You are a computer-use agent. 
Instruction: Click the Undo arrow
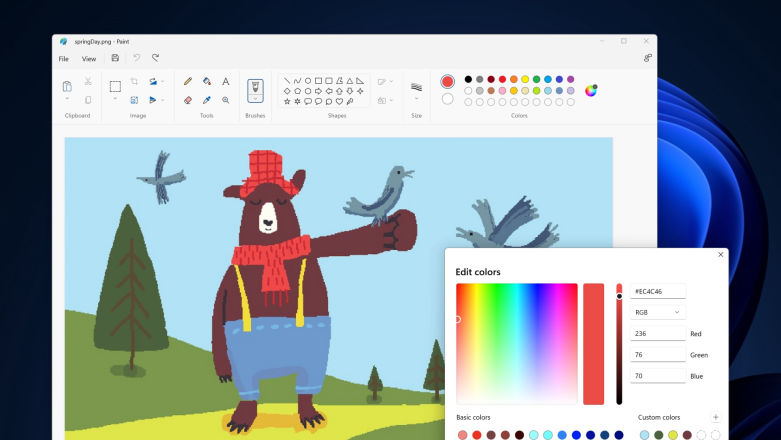[136, 59]
